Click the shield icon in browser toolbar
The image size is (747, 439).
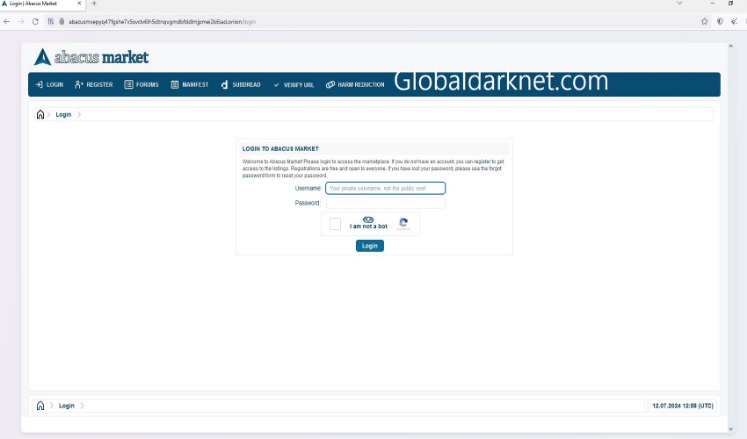(720, 21)
